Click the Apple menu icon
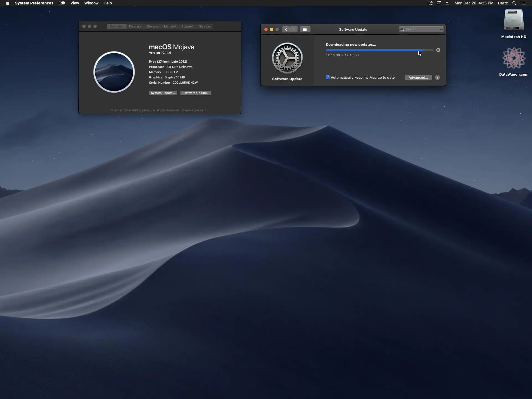The width and height of the screenshot is (532, 399). (7, 3)
